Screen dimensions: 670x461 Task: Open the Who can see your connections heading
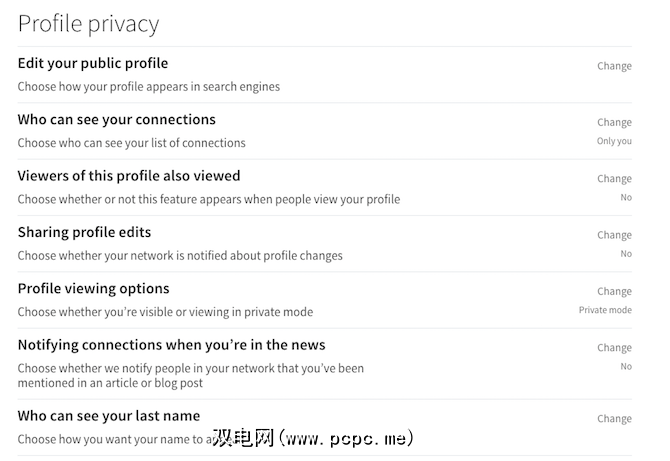pyautogui.click(x=117, y=120)
